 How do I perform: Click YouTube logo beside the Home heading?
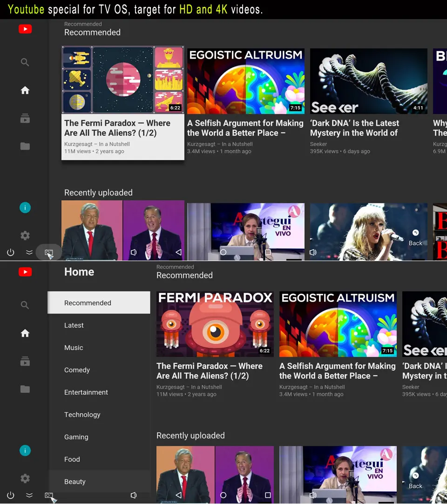[x=25, y=272]
